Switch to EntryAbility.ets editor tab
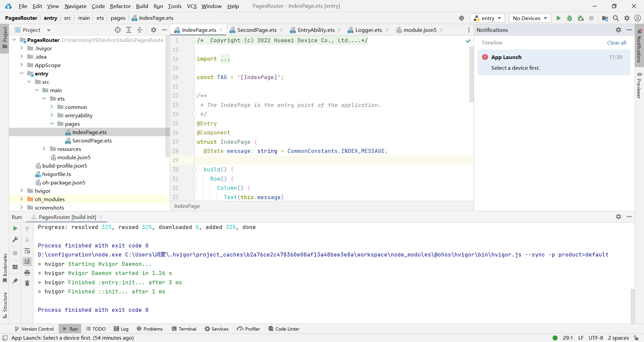Screen dimensions: 644x342 [x=316, y=30]
